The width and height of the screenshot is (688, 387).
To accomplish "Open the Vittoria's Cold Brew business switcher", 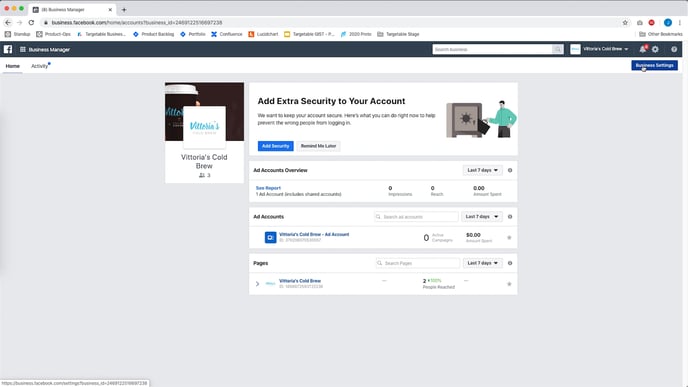I will (x=599, y=49).
